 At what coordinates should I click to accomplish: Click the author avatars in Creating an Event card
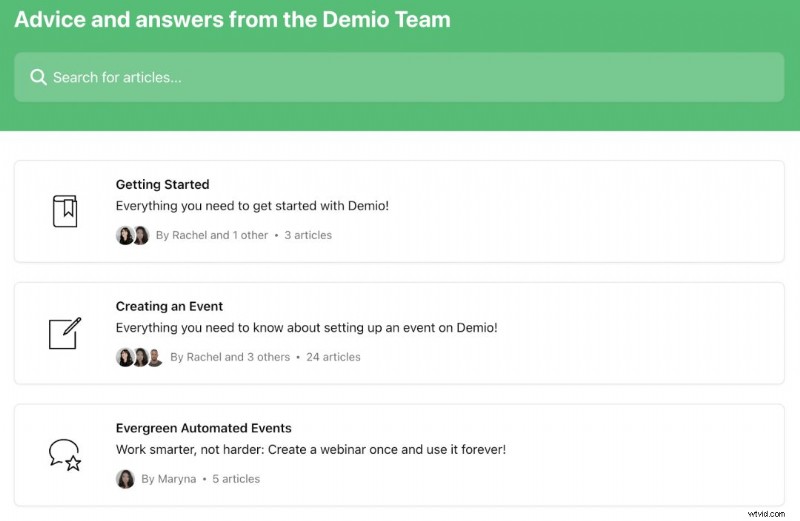[x=140, y=357]
